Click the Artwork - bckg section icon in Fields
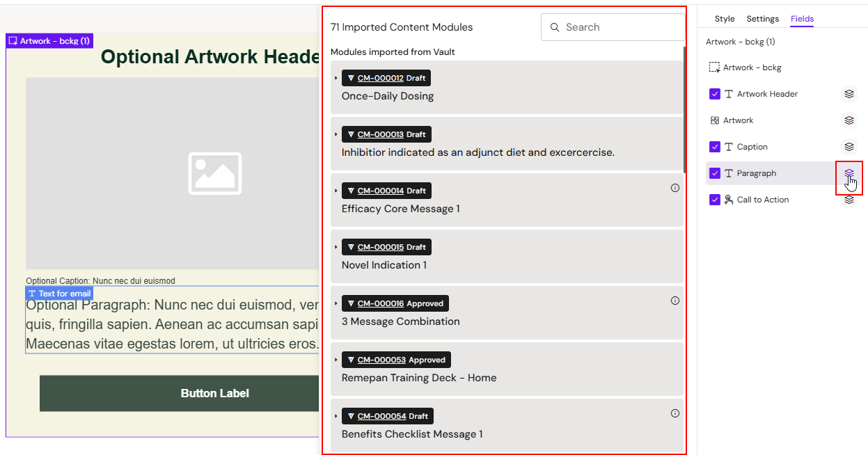 click(x=714, y=67)
